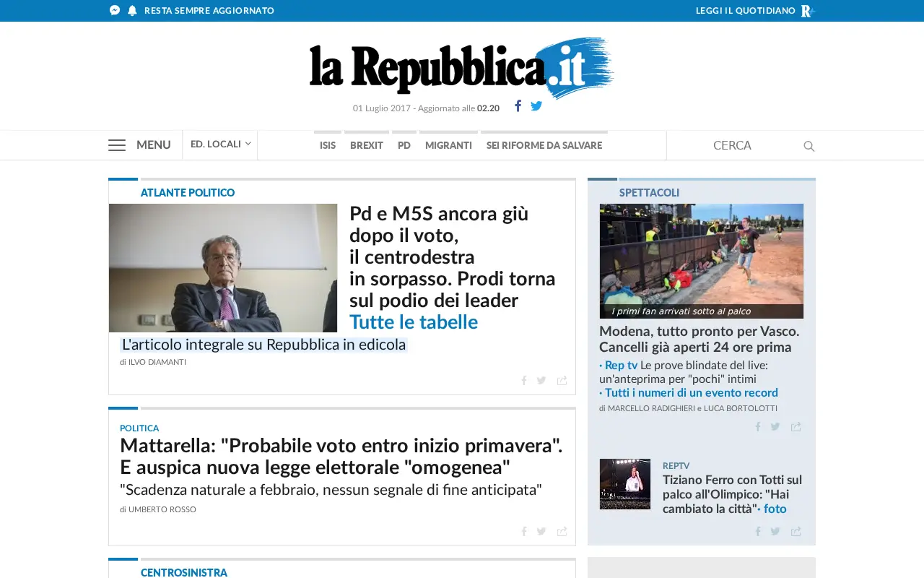
Task: Click the la Repubblica.it logo
Action: click(462, 68)
